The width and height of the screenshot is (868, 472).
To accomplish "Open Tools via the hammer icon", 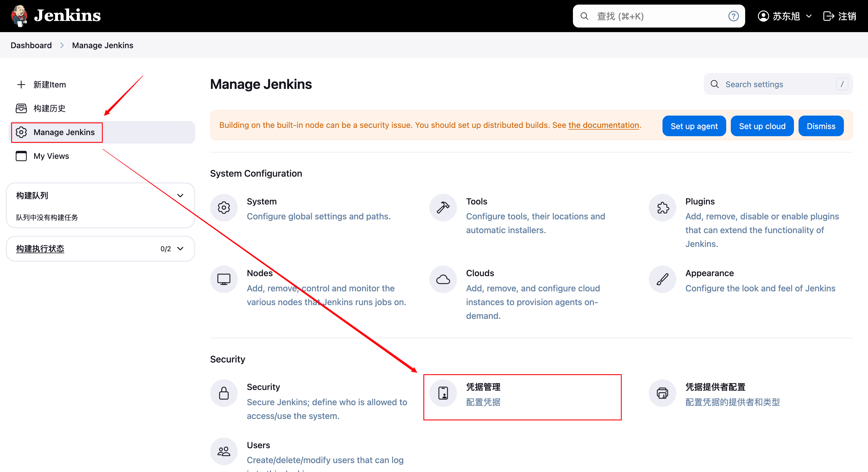I will coord(443,208).
